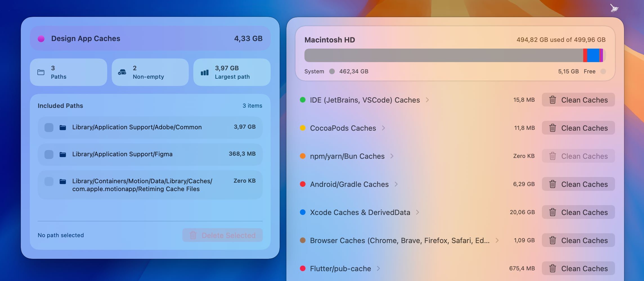Clean Caches for Xcode & DerivedData
644x281 pixels.
pos(578,212)
